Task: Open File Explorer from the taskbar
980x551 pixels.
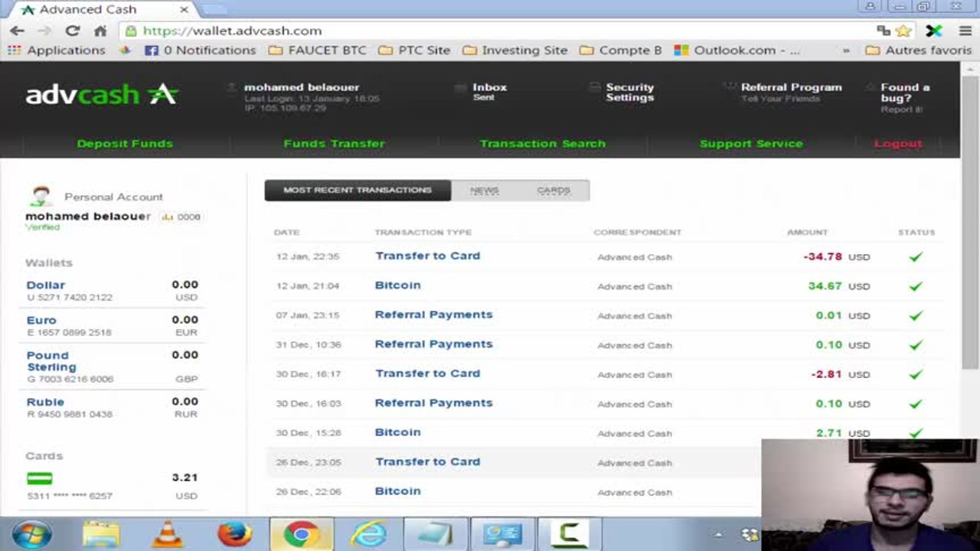Action: point(100,534)
